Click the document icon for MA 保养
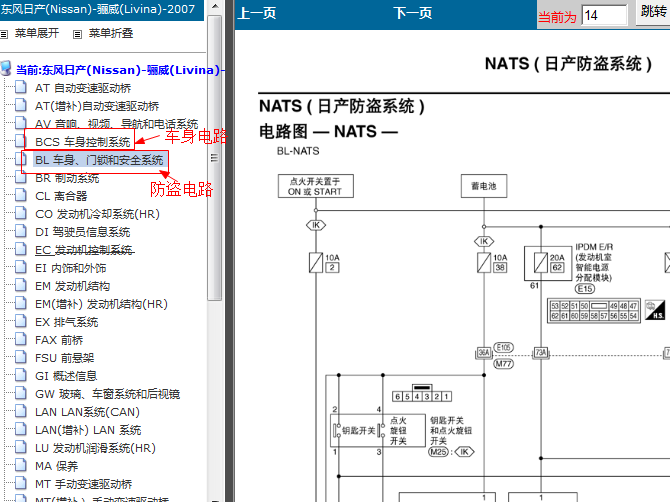Viewport: 670px width, 502px height. tap(21, 465)
